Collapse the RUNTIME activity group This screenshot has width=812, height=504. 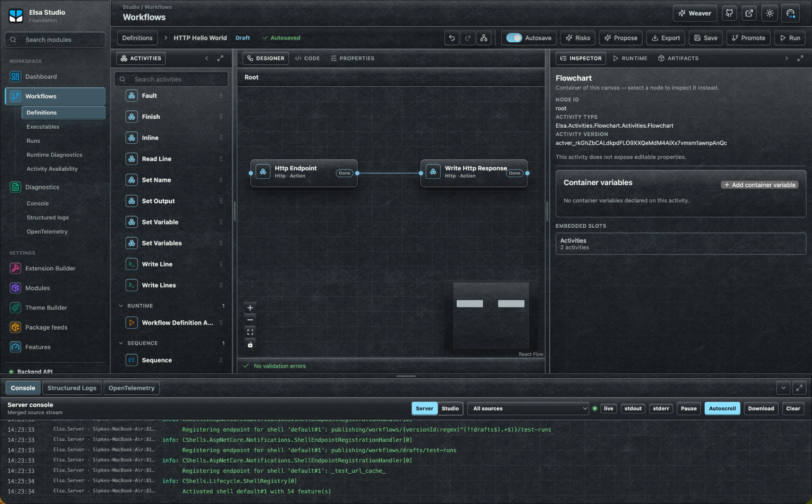pos(121,306)
